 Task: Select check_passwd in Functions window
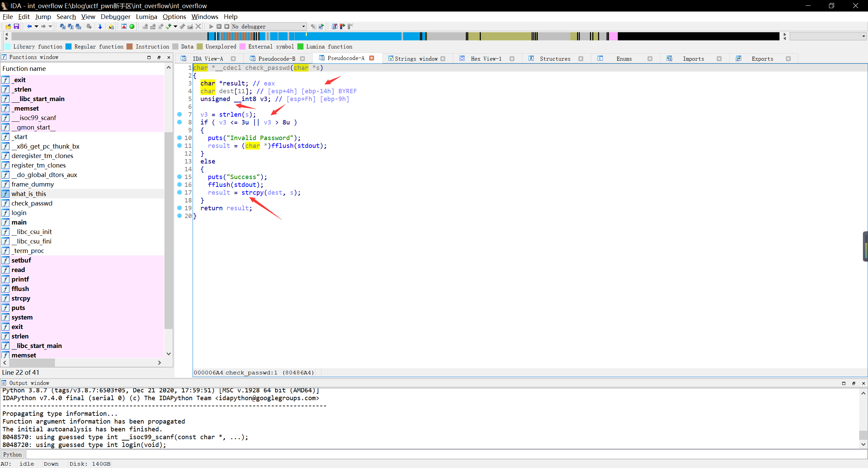pyautogui.click(x=32, y=203)
